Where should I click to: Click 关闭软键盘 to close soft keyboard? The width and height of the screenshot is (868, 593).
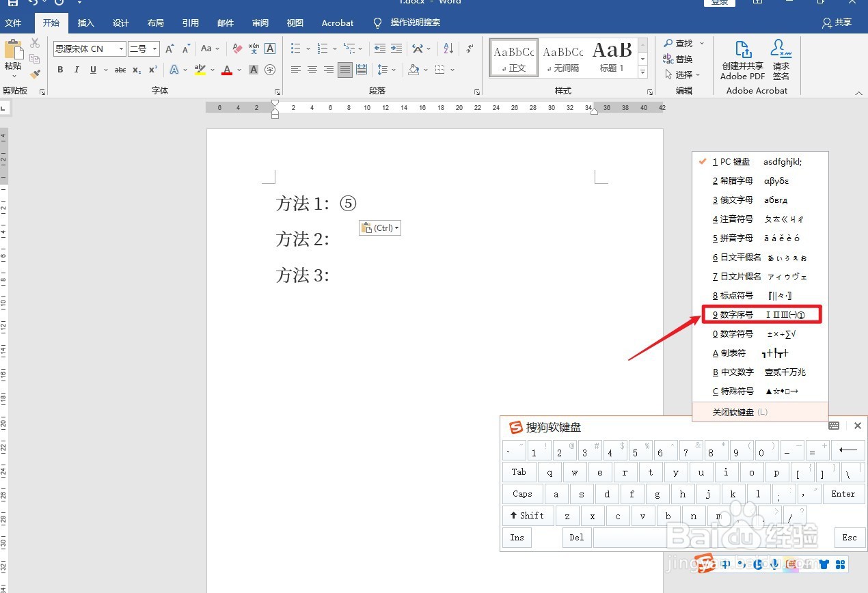click(x=760, y=412)
